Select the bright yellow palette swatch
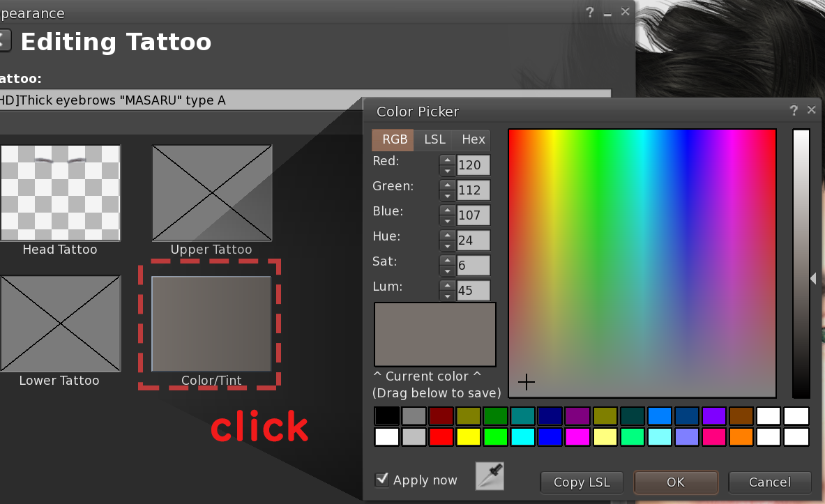 (x=468, y=436)
